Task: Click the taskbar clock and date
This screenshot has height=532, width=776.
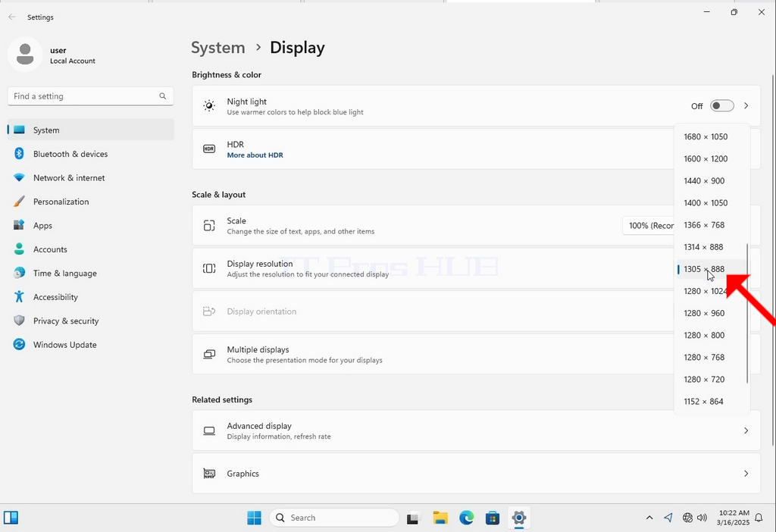Action: (x=734, y=518)
